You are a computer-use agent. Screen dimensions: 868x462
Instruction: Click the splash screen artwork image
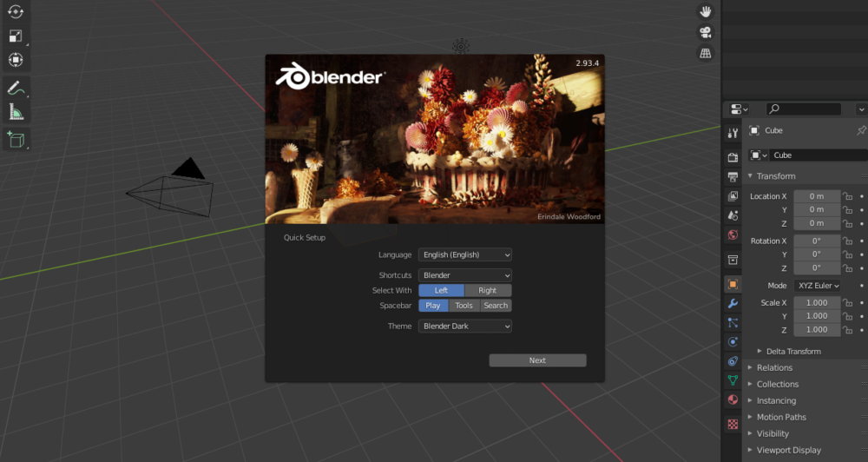435,139
